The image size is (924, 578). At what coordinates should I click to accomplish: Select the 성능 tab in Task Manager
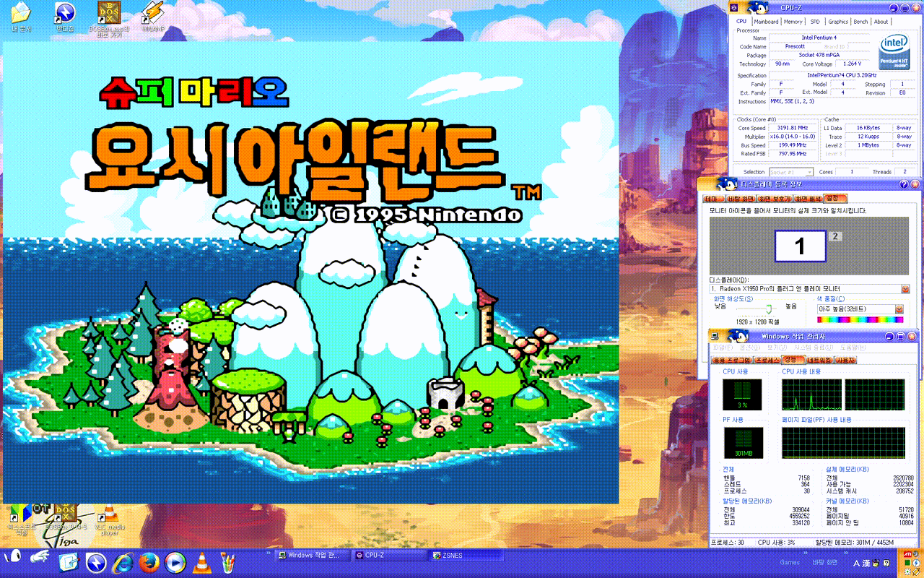[x=793, y=359]
